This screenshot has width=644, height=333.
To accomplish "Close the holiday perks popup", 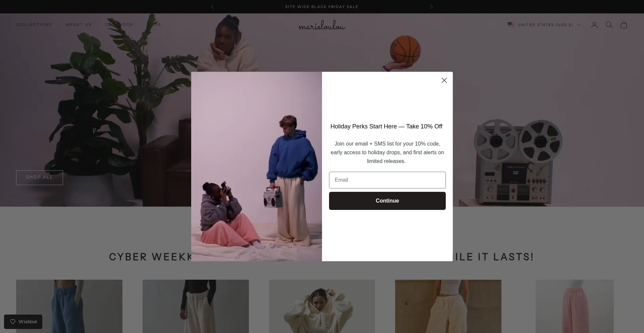I will click(444, 80).
